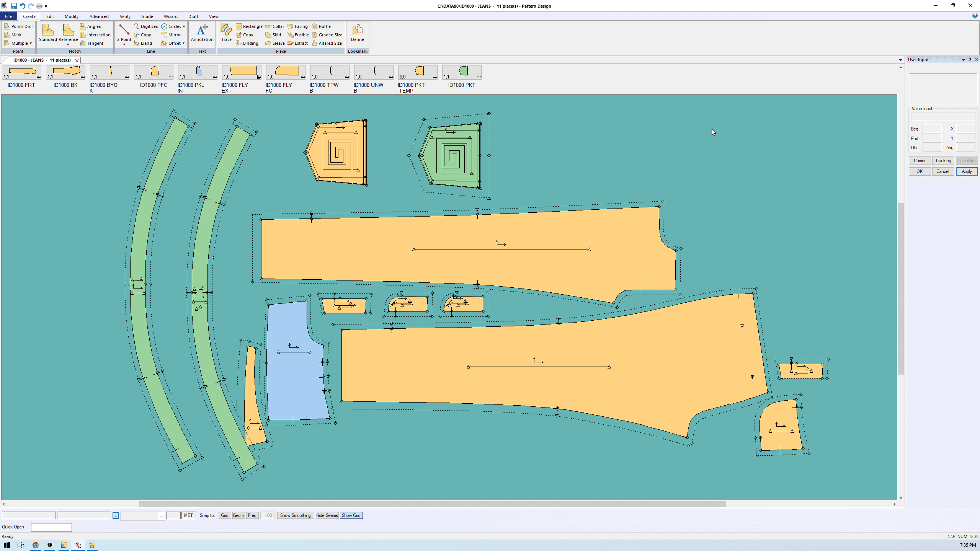Select the 2-Point line tool
Image resolution: width=980 pixels, height=551 pixels.
pyautogui.click(x=124, y=33)
